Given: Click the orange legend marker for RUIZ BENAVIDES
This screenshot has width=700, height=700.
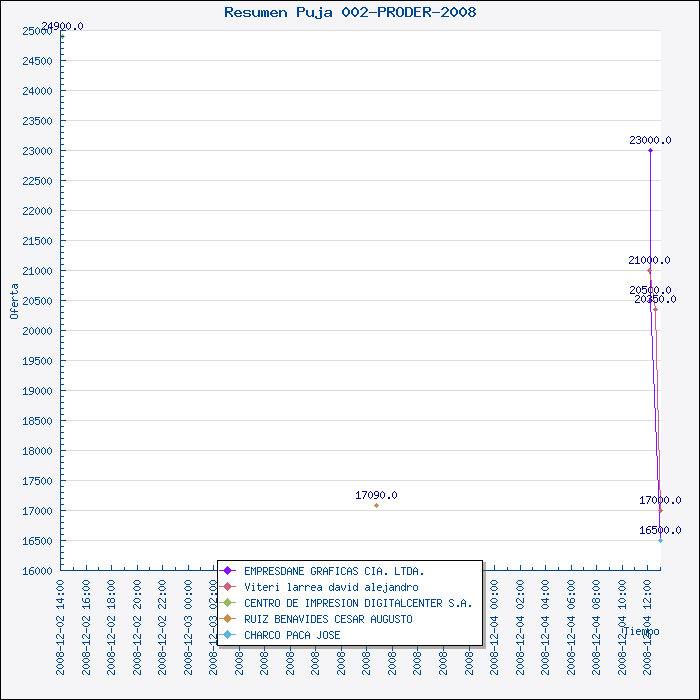Looking at the screenshot, I should [x=229, y=619].
